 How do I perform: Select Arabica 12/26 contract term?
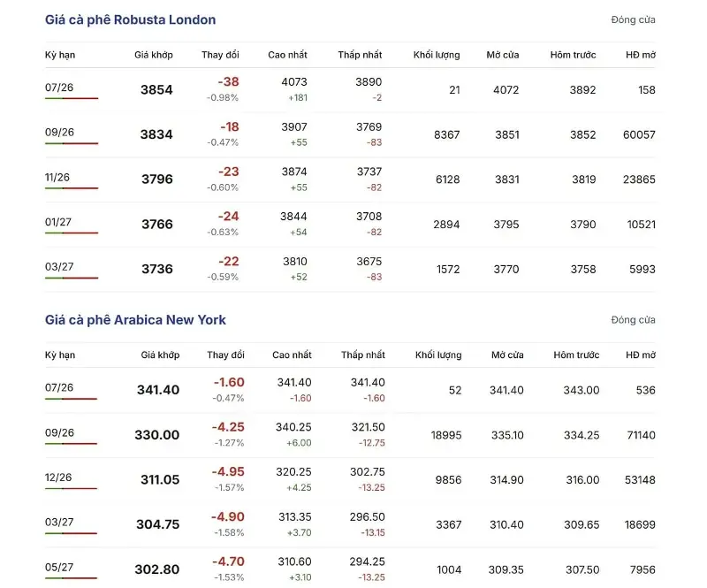click(58, 477)
